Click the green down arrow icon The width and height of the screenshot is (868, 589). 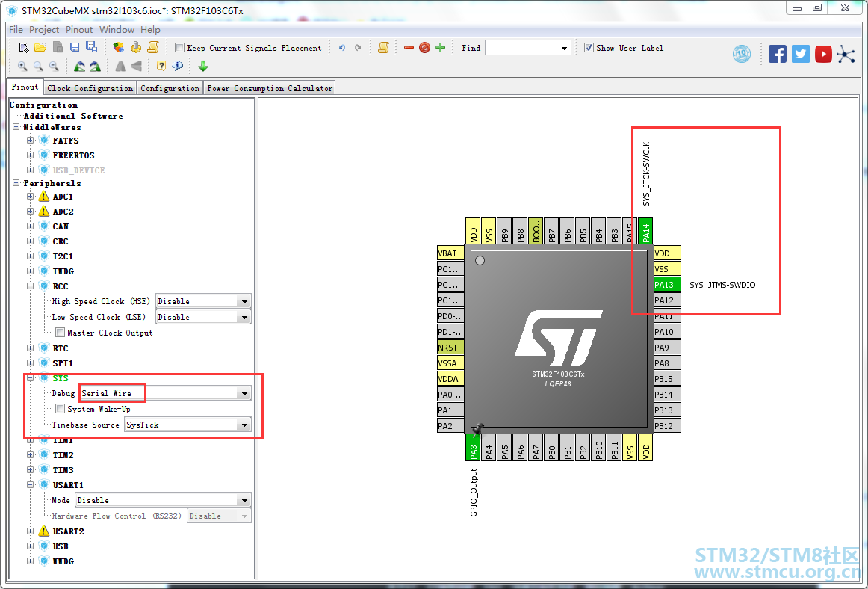[x=203, y=67]
